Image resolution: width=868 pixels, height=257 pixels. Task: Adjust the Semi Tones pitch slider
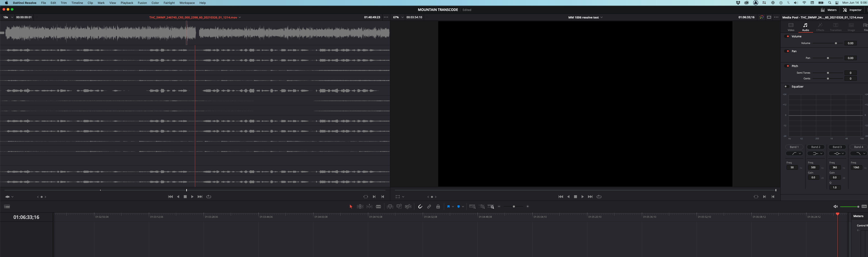tap(828, 73)
